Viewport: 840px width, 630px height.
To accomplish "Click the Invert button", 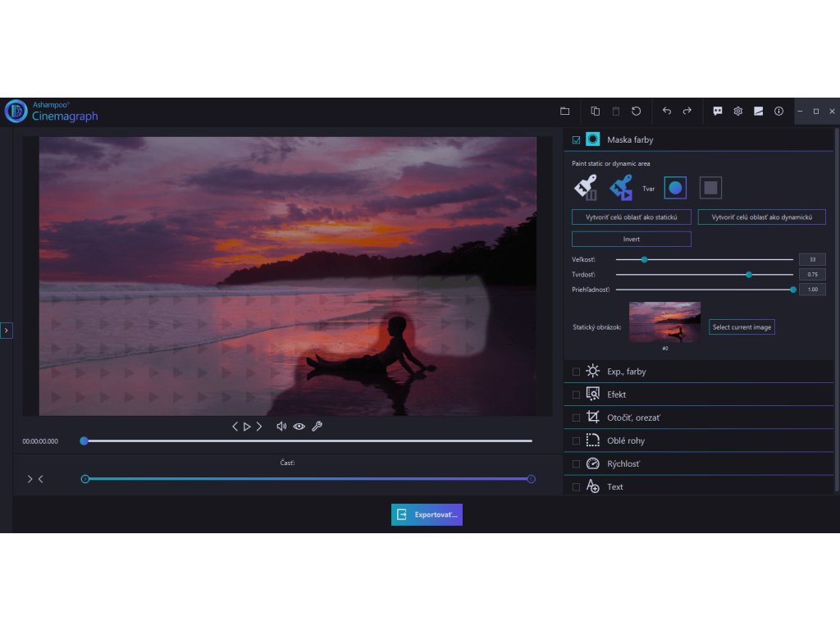I will coord(631,239).
